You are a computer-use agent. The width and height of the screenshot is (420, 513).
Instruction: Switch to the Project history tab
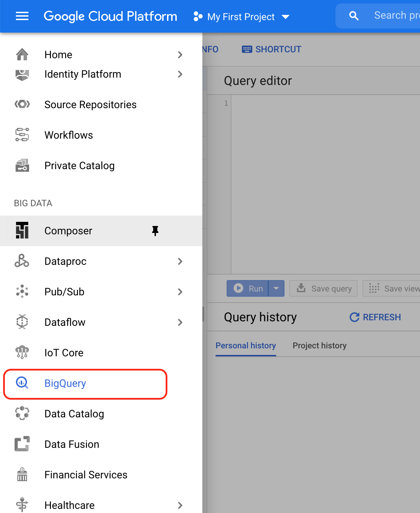[x=320, y=346]
